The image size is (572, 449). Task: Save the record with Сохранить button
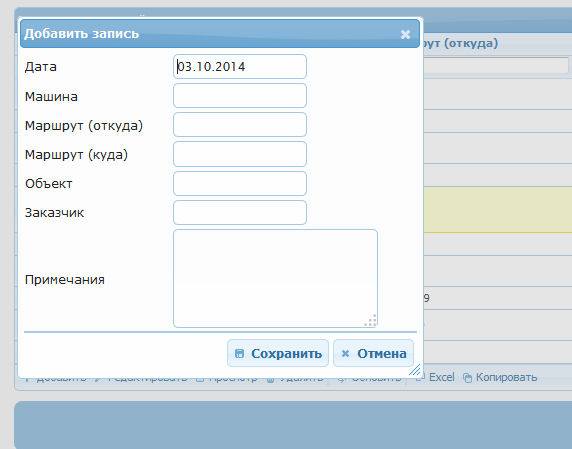click(278, 353)
